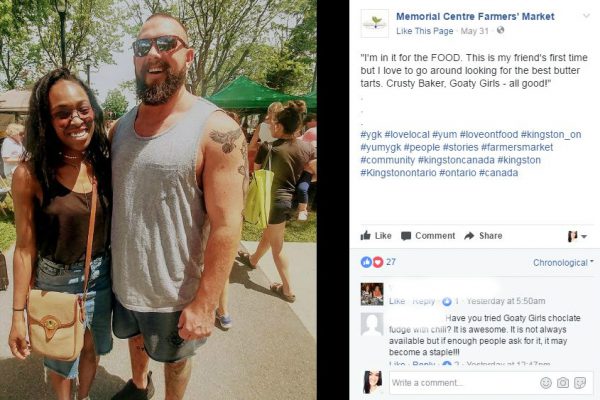600x400 pixels.
Task: View the 27 reactions count
Action: coord(391,262)
